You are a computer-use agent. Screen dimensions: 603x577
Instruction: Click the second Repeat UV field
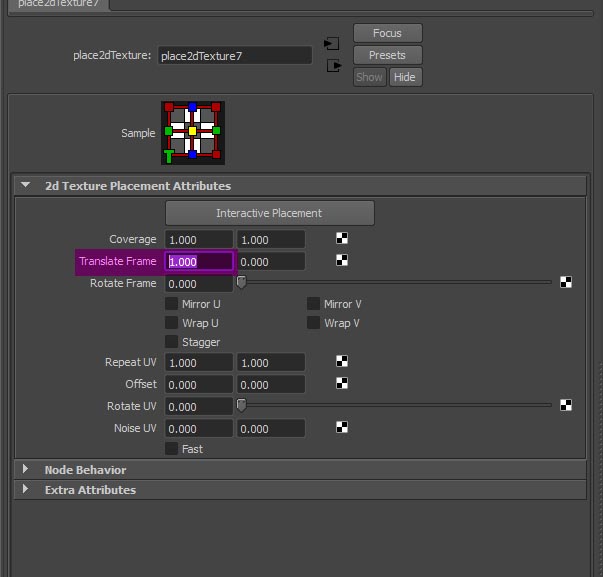pyautogui.click(x=271, y=362)
